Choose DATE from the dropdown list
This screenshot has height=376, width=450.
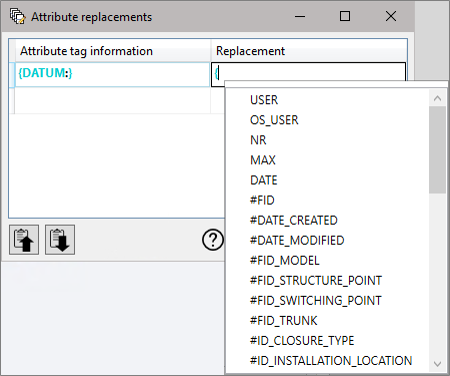pos(264,180)
